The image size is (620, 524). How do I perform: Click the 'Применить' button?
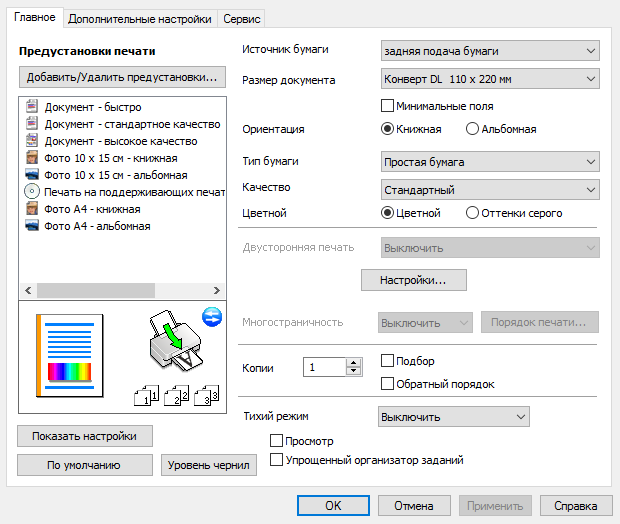tap(495, 505)
